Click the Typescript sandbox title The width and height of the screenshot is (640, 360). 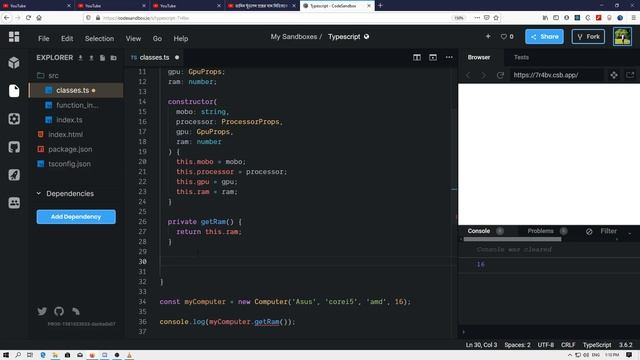(x=344, y=37)
